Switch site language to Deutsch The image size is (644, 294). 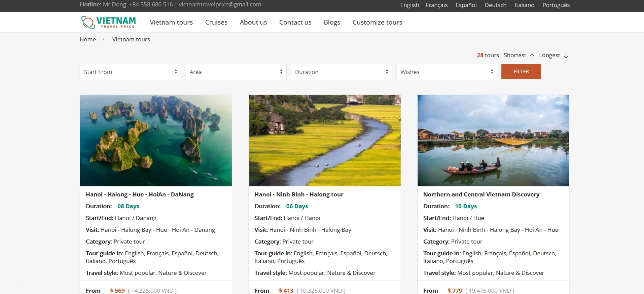495,5
